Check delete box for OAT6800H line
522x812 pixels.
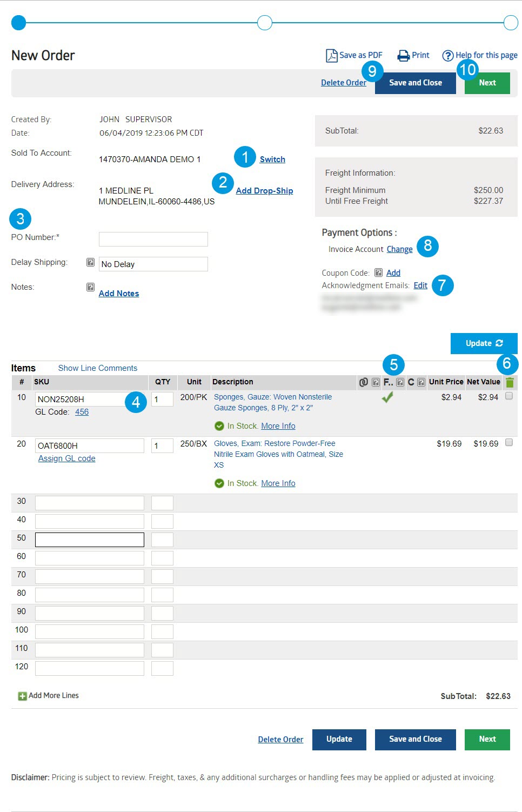[508, 443]
